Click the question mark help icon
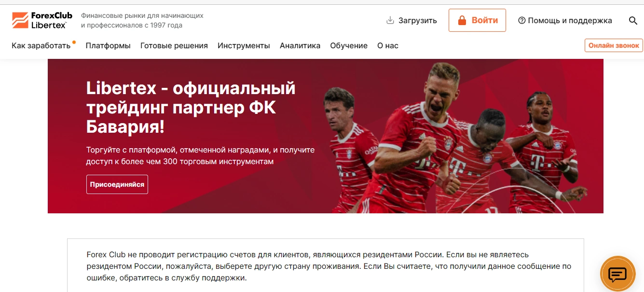644x292 pixels. (x=521, y=20)
